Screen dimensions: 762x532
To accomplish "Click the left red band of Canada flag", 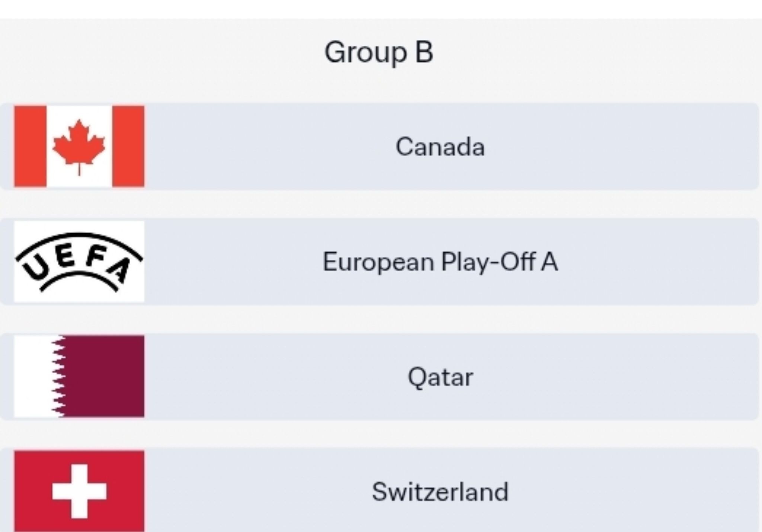I will click(x=30, y=146).
